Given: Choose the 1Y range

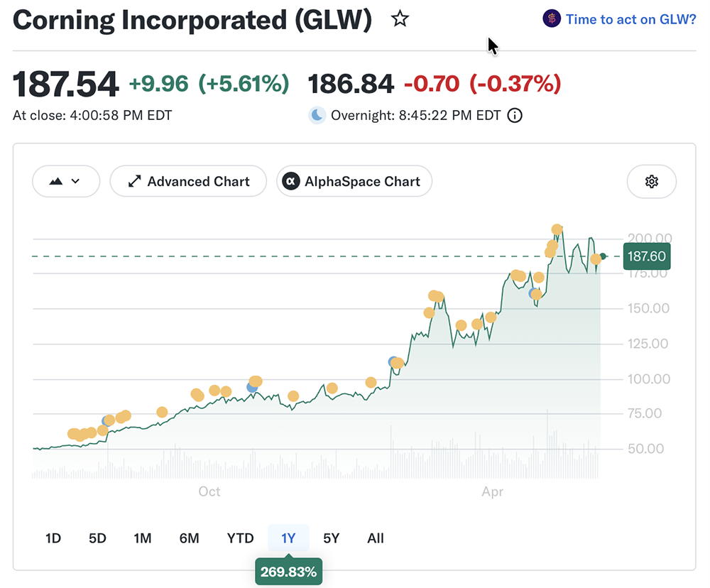Looking at the screenshot, I should 288,538.
